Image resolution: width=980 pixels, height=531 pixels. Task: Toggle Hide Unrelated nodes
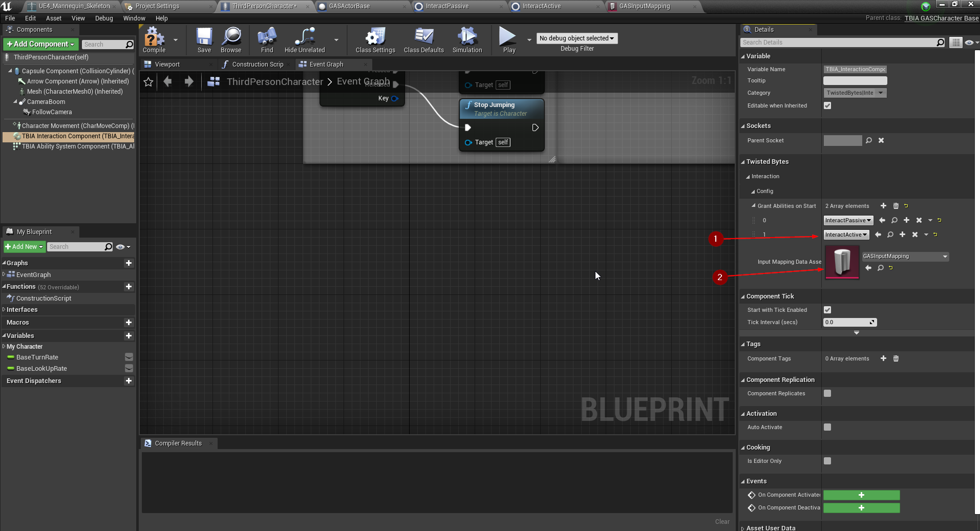tap(305, 40)
